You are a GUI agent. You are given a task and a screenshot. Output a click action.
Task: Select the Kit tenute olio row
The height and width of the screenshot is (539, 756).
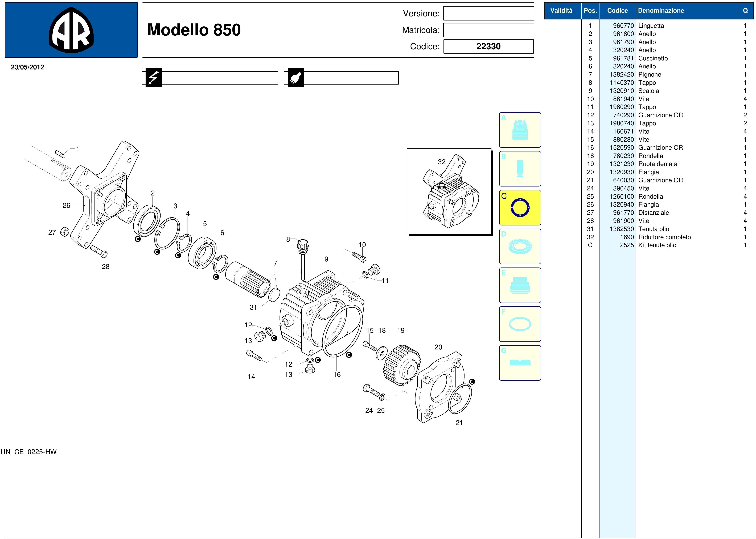pyautogui.click(x=657, y=245)
